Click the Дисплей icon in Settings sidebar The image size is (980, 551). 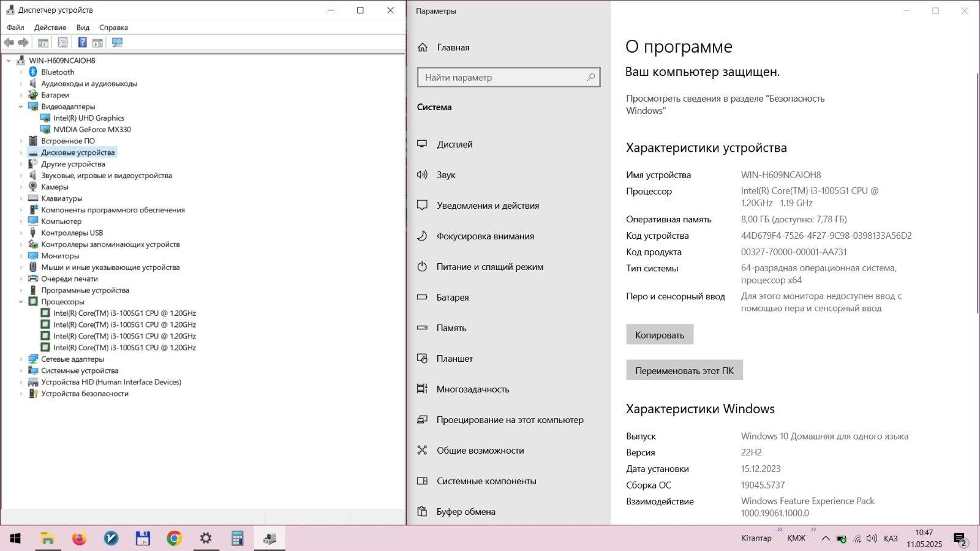(422, 144)
